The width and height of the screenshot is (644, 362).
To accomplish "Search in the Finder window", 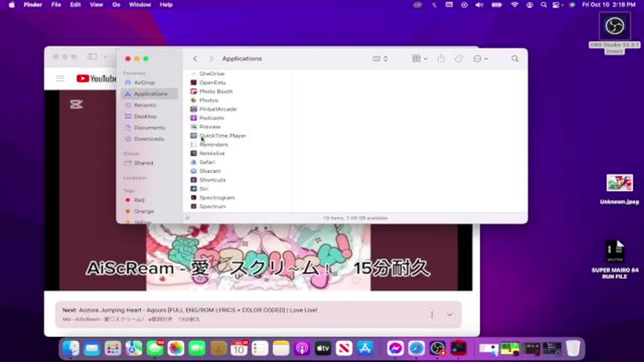I will [515, 59].
